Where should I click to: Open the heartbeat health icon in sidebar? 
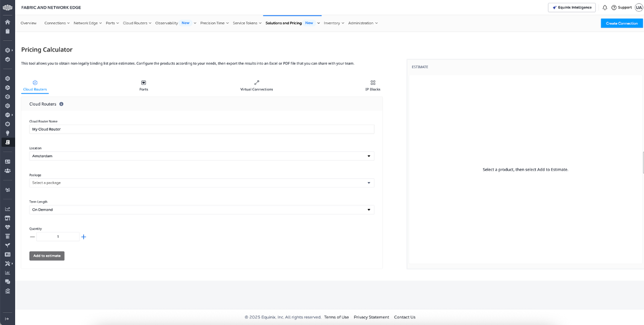(x=7, y=227)
